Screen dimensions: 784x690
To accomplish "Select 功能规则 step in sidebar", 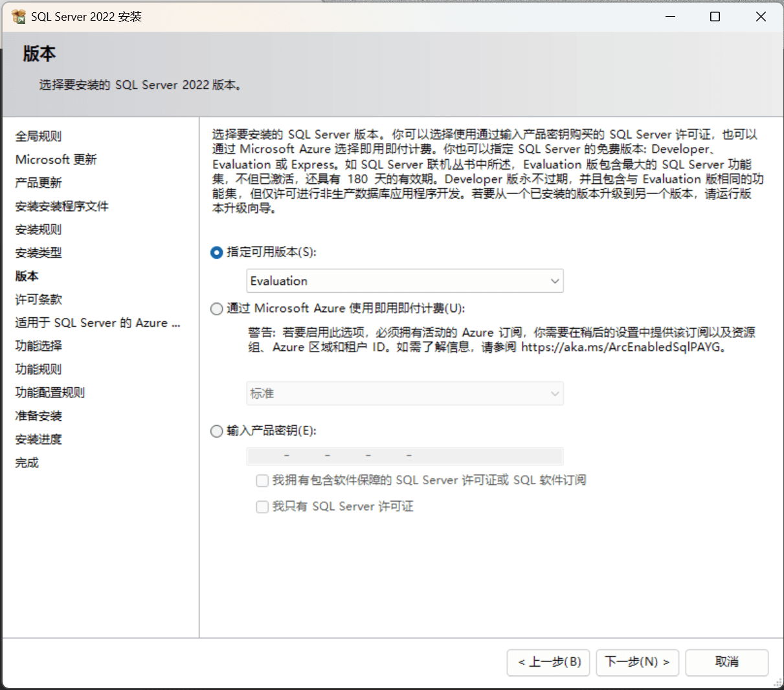I will pyautogui.click(x=38, y=370).
